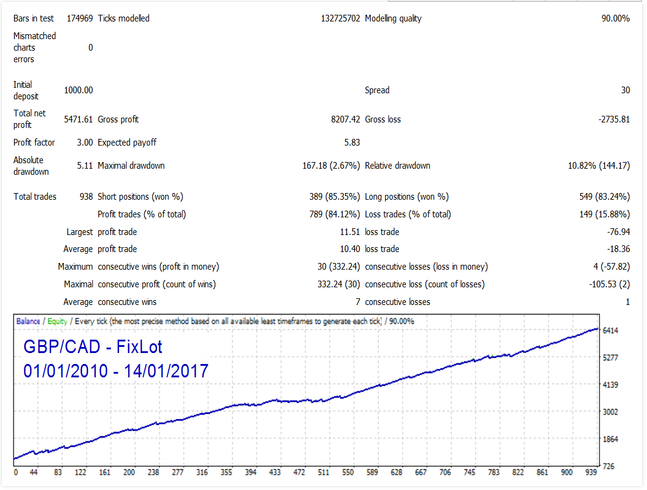
Task: Click the 3002 label on chart axis
Action: tap(610, 412)
